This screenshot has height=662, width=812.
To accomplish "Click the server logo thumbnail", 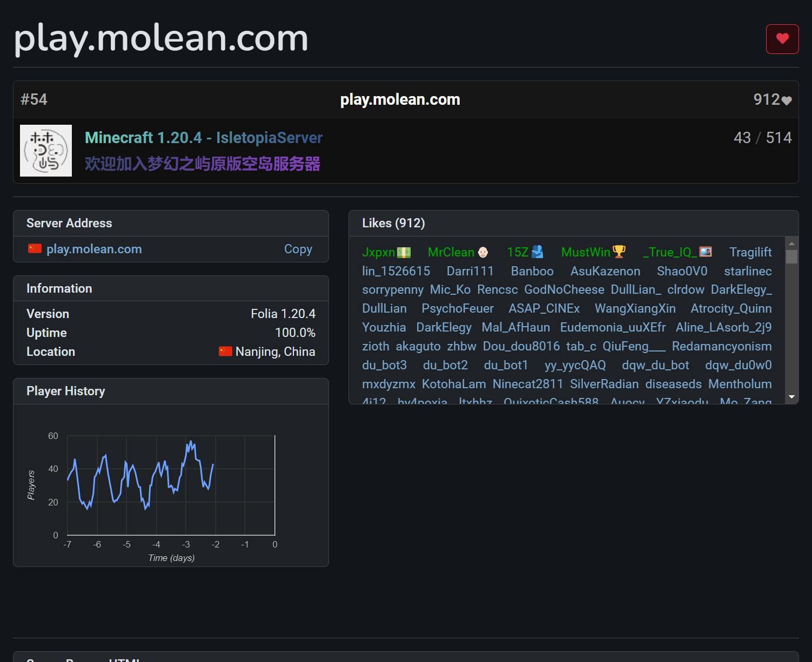I will tap(46, 151).
